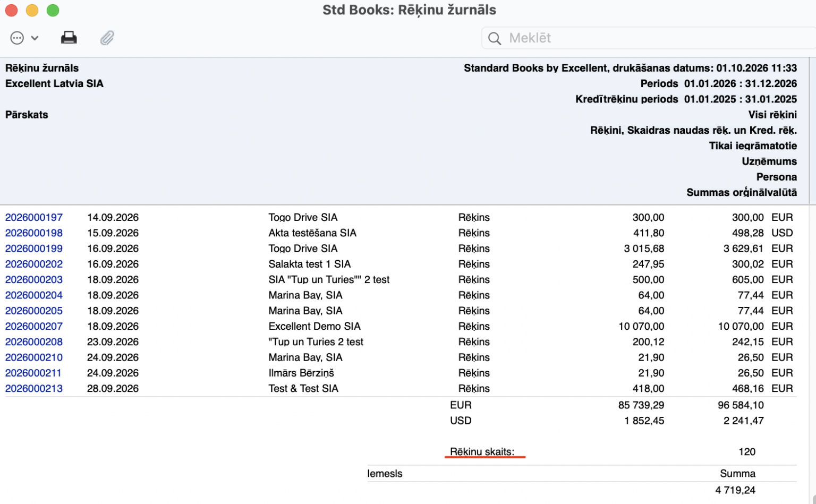Open invoice 2026000197

pyautogui.click(x=34, y=217)
